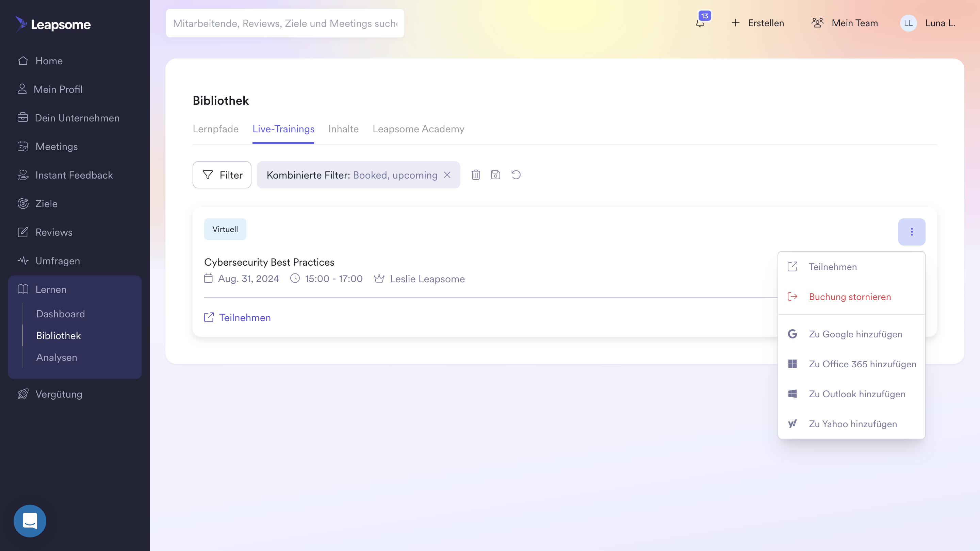The width and height of the screenshot is (980, 551).
Task: Open Analysen under Lernen
Action: click(x=57, y=357)
